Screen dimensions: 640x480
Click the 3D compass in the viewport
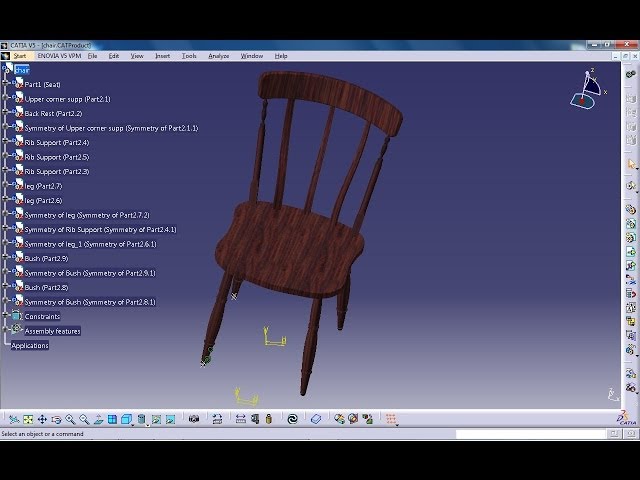point(587,90)
